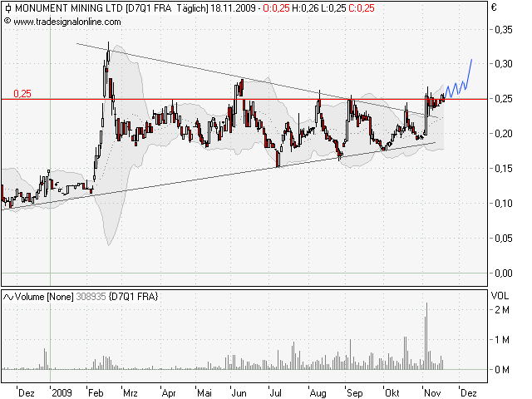Click the high value H:0,26
The height and width of the screenshot is (399, 532).
tap(306, 8)
